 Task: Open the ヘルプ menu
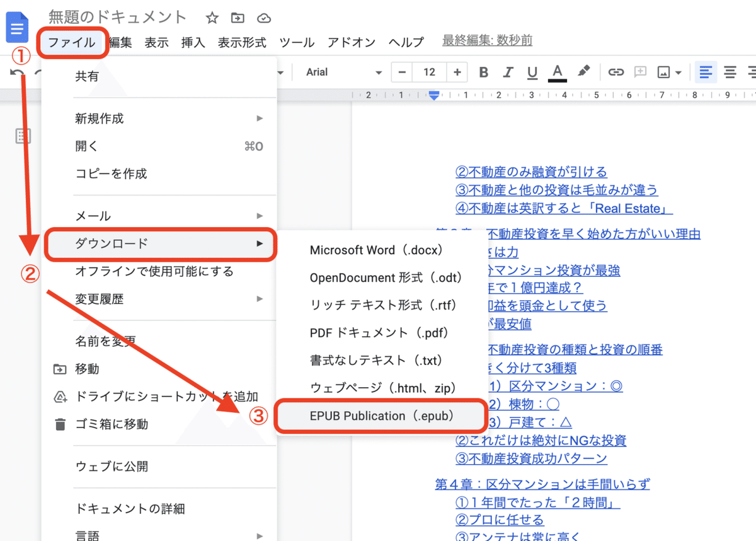click(x=406, y=42)
